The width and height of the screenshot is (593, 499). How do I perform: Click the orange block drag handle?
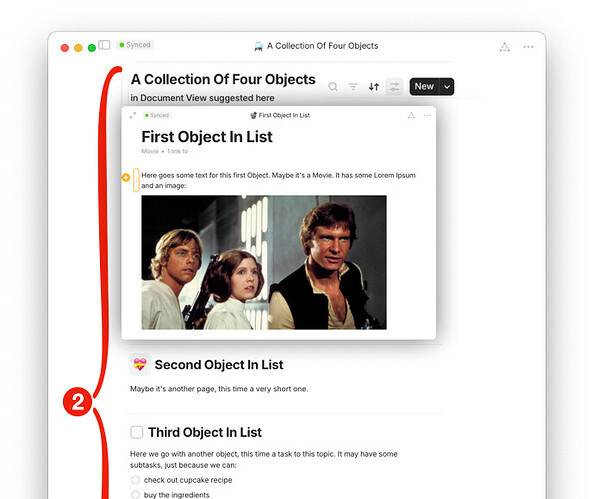(136, 180)
